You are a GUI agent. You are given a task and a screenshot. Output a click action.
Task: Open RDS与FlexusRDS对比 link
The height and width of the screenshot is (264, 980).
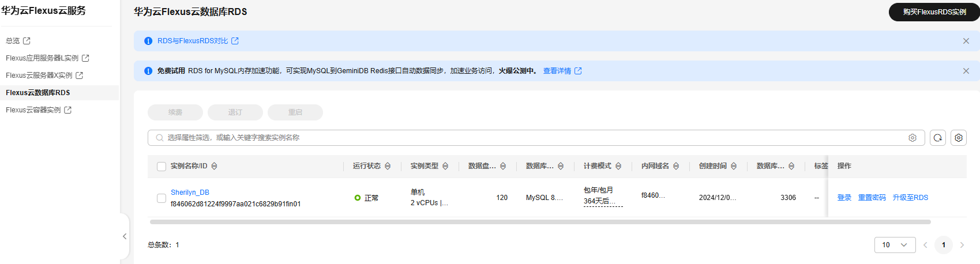click(x=193, y=41)
